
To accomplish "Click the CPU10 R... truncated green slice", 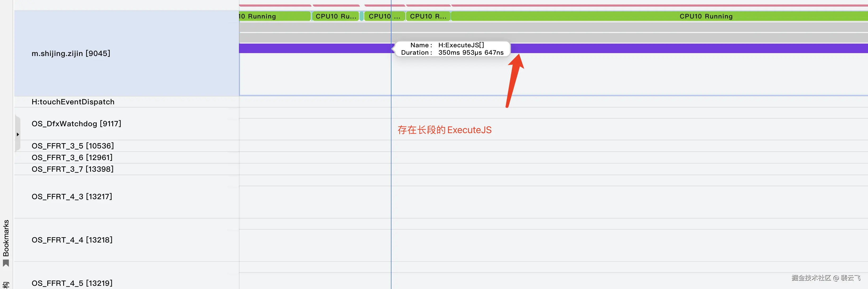I will 428,16.
